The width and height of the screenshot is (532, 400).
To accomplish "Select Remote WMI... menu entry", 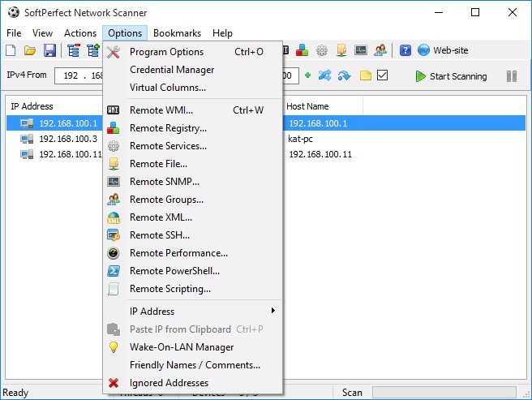I will (192, 110).
